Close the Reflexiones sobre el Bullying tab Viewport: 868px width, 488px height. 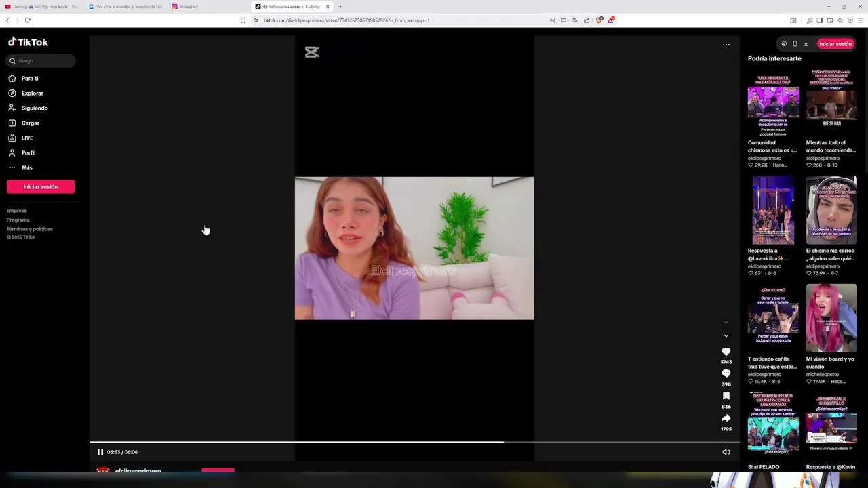click(x=328, y=7)
